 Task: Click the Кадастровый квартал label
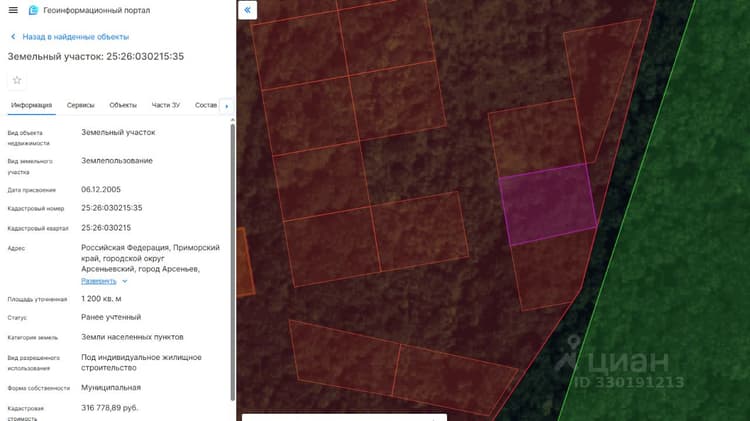pos(38,229)
